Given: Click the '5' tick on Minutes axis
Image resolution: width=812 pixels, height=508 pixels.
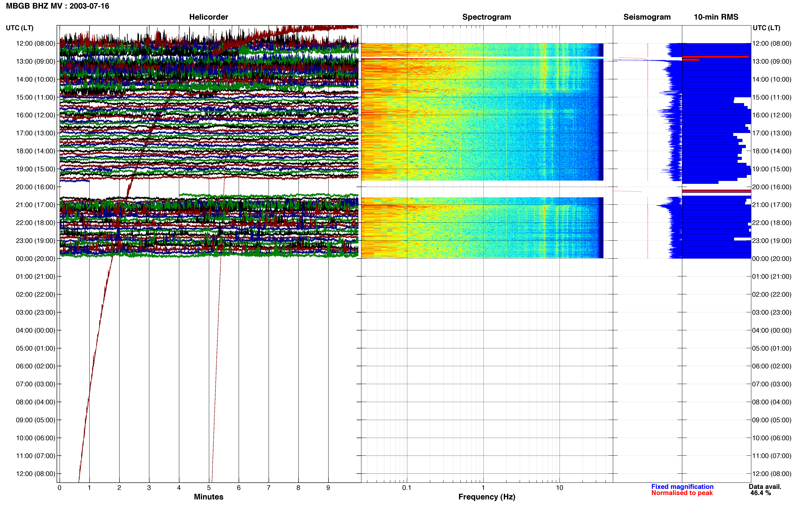Looking at the screenshot, I should 209,487.
